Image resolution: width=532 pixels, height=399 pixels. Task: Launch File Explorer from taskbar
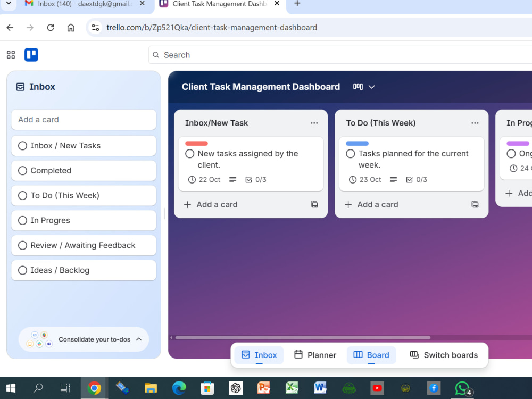151,388
